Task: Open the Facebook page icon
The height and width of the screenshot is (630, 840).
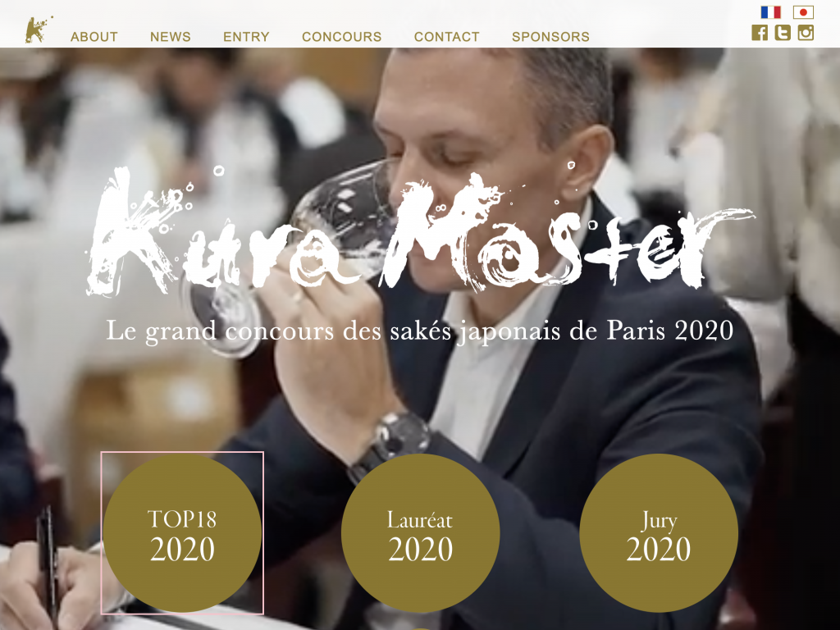Action: 759,33
